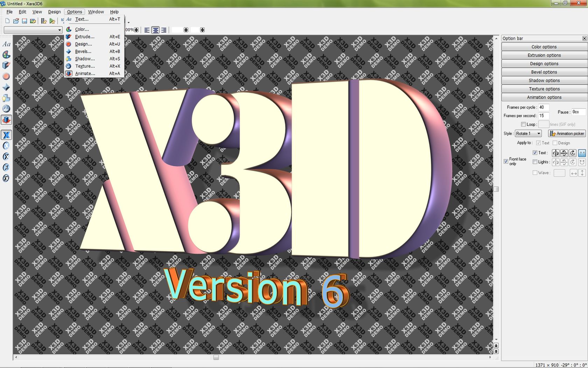Click the horizontal scrollbar thumb
Screen dimensions: 588x368
pyautogui.click(x=216, y=357)
